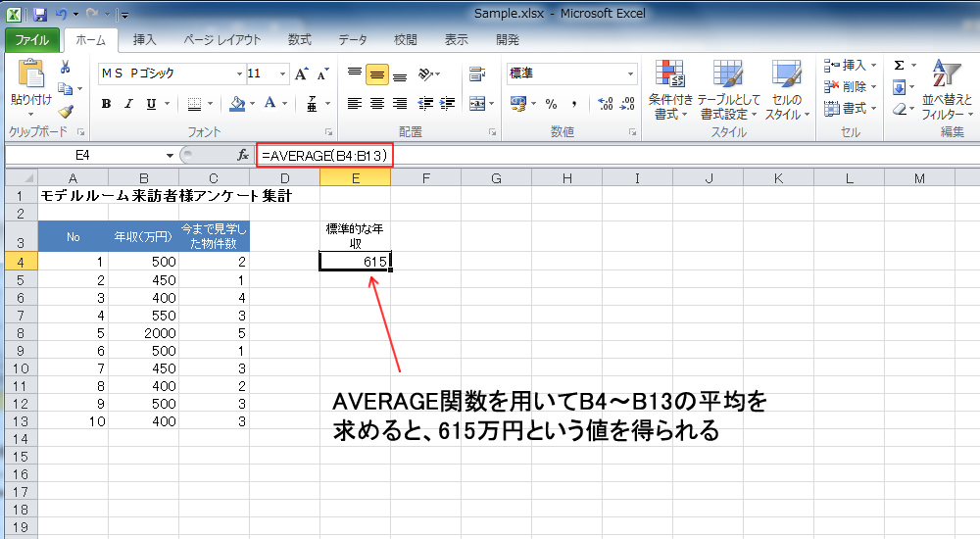Click the Cut scissors icon
Image resolution: width=980 pixels, height=539 pixels.
point(65,68)
